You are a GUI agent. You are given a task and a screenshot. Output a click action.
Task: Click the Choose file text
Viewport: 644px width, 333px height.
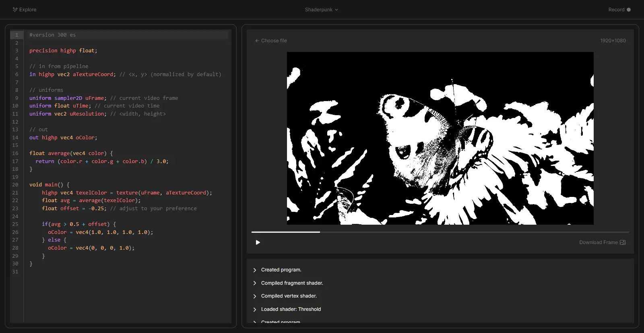274,41
